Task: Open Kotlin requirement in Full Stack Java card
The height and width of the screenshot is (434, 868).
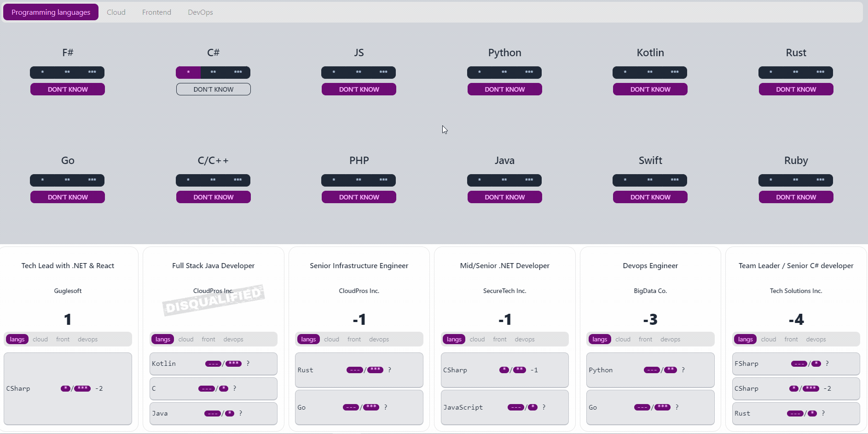Action: click(214, 364)
